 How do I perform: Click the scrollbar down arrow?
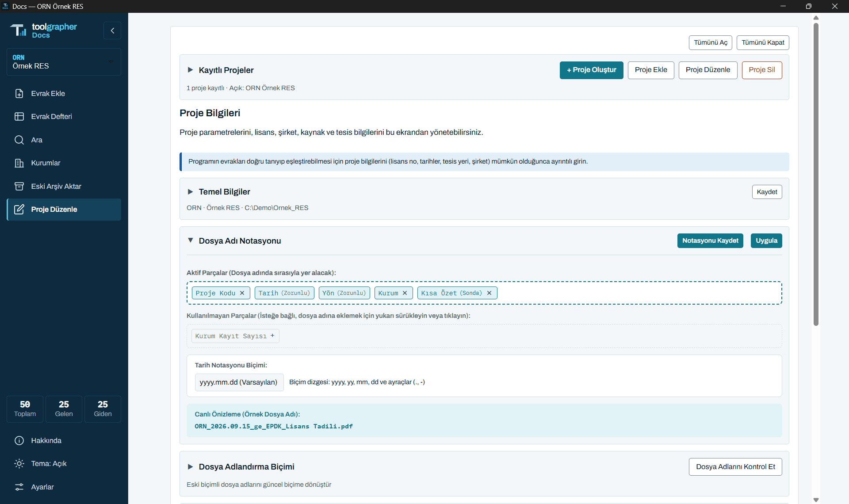816,500
